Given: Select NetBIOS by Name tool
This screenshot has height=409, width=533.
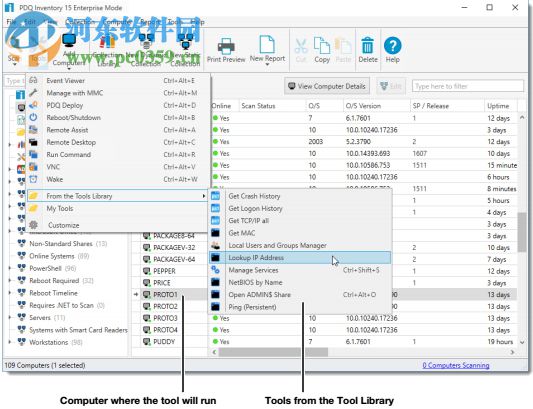Looking at the screenshot, I should tap(300, 282).
